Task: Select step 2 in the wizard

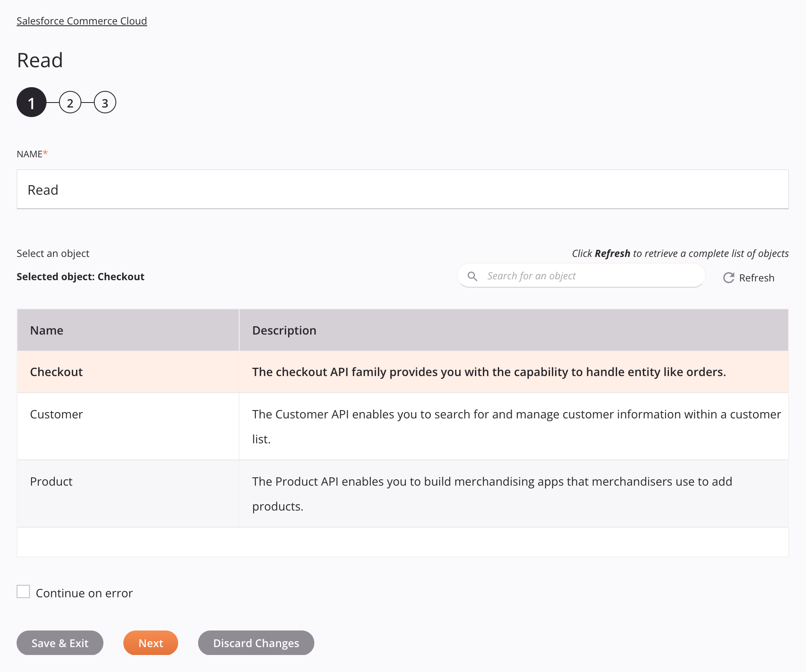Action: [x=70, y=103]
